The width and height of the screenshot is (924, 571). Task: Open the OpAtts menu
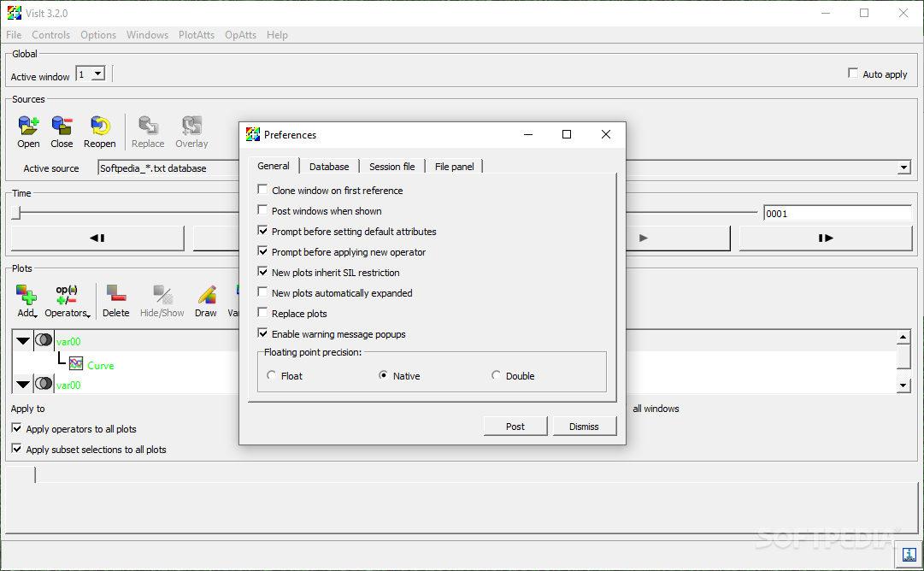(240, 35)
